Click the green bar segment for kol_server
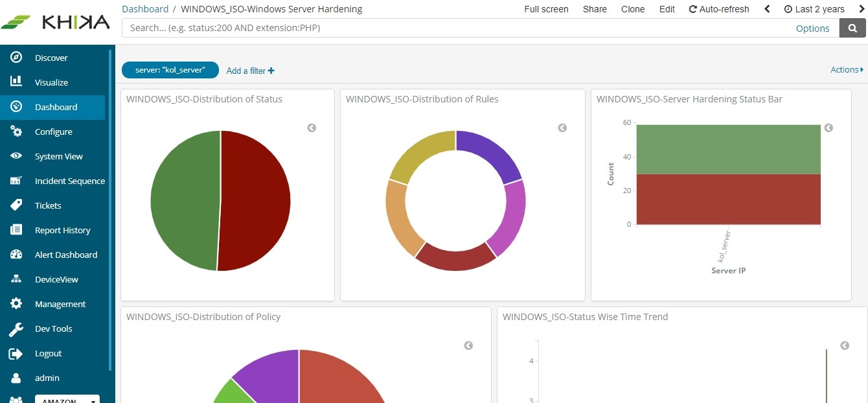Viewport: 868px width, 403px height. point(729,149)
